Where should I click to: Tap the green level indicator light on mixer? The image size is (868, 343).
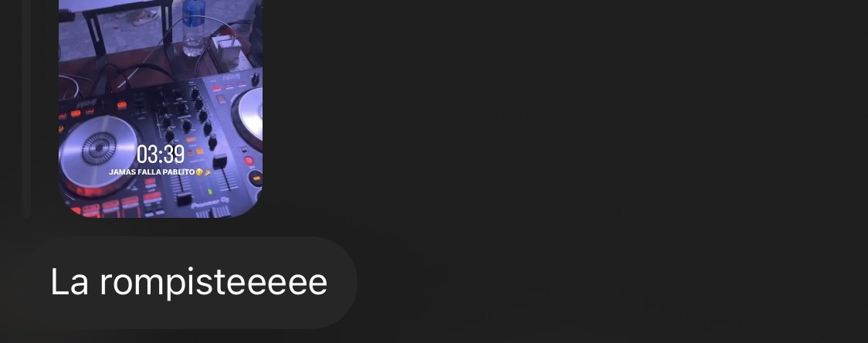210,192
